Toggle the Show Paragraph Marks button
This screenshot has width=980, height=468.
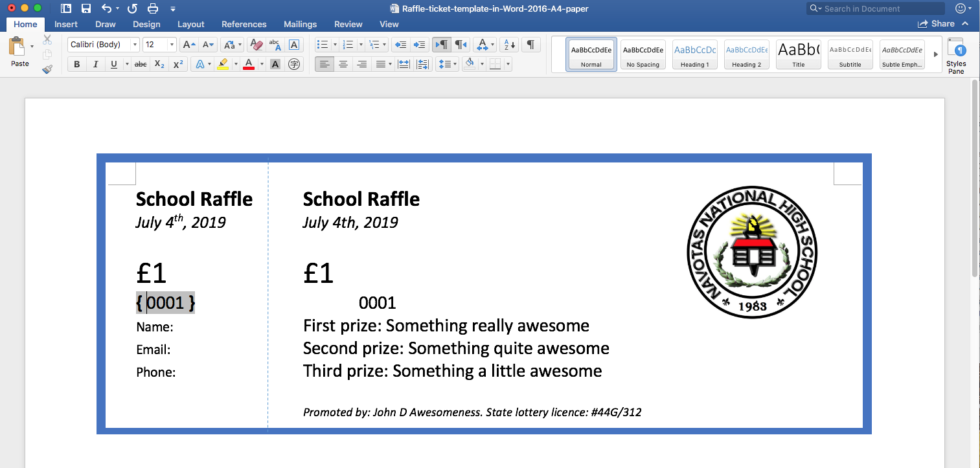(530, 44)
